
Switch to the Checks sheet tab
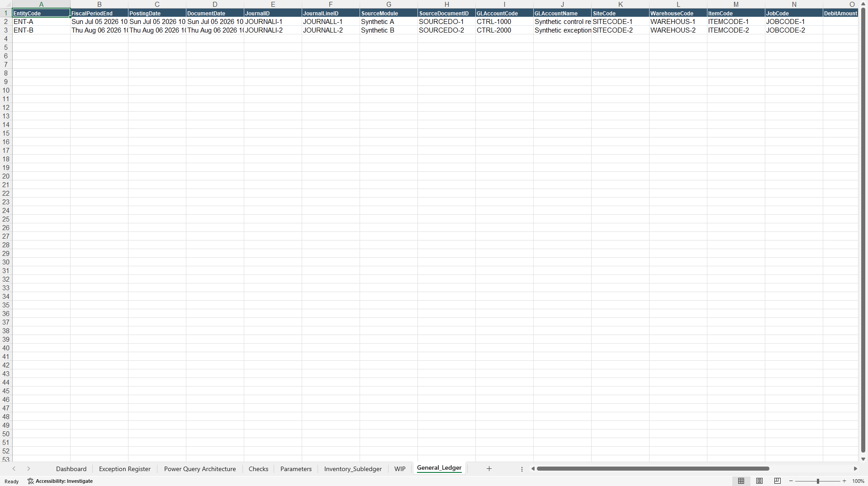258,469
